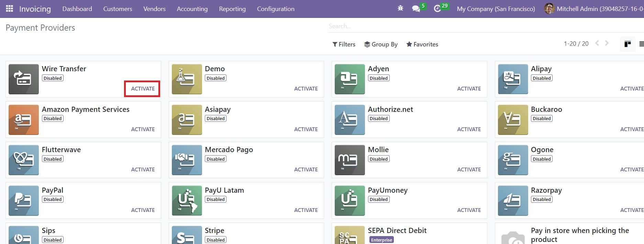Screen dimensions: 644x244
Task: Click the SEPA Direct Debit icon
Action: pos(350,235)
